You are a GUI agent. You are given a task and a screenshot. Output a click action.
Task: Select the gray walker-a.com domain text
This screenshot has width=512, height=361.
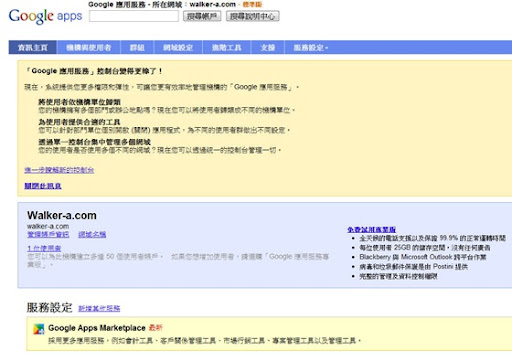click(x=48, y=226)
